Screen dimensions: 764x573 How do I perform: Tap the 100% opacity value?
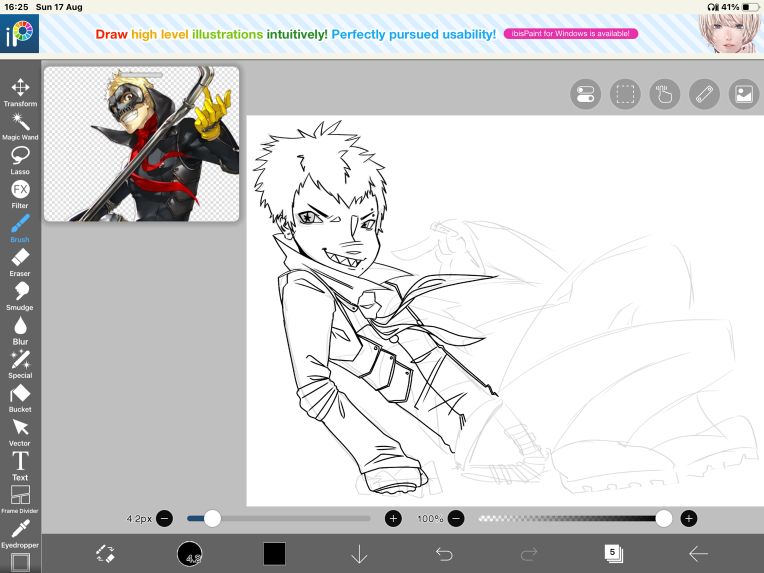[430, 518]
